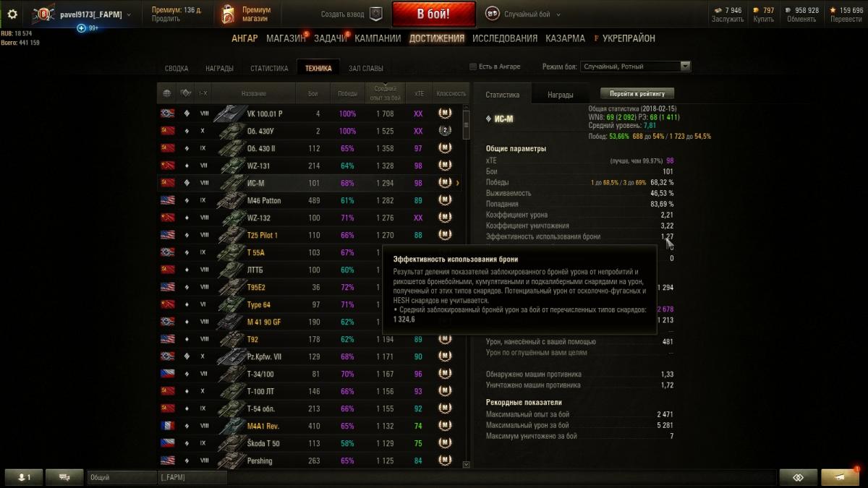Open the Награды tab in vehicle panel

(x=561, y=95)
